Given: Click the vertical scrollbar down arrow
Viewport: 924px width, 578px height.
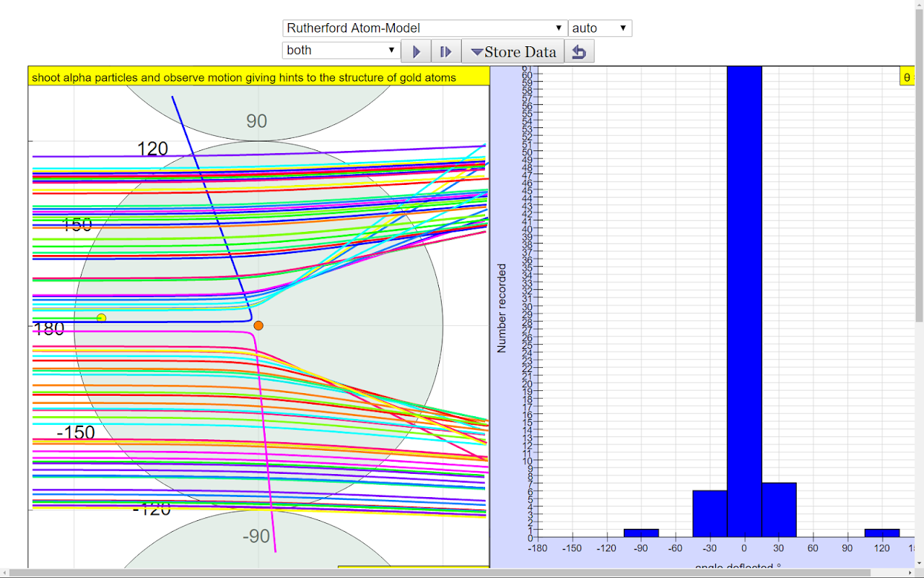Looking at the screenshot, I should click(919, 563).
